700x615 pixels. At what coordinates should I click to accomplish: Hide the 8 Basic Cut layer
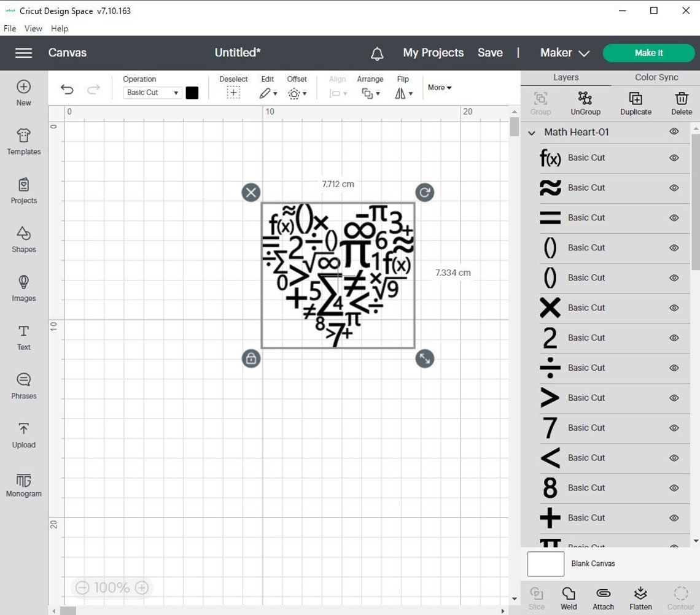click(674, 488)
